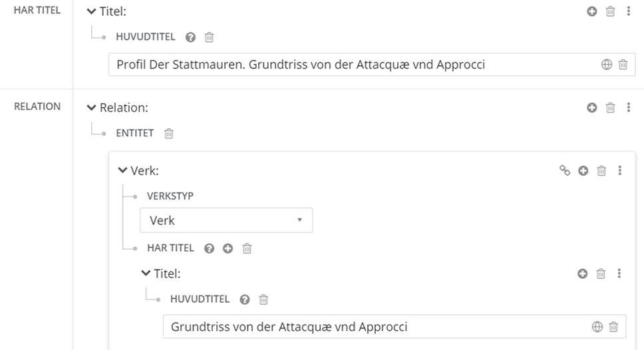The height and width of the screenshot is (350, 644).
Task: Open more options menu for top Titel
Action: point(629,11)
